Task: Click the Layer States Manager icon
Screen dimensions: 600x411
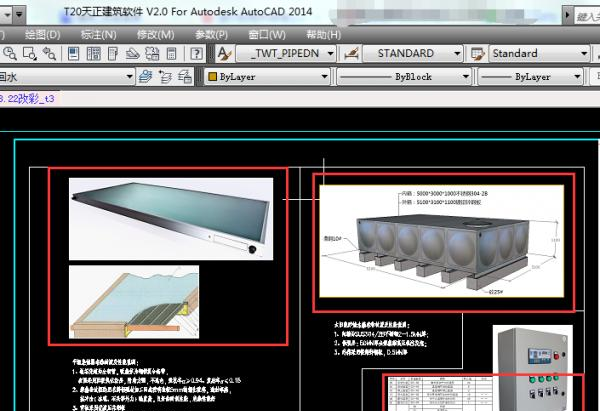Action: tap(185, 77)
